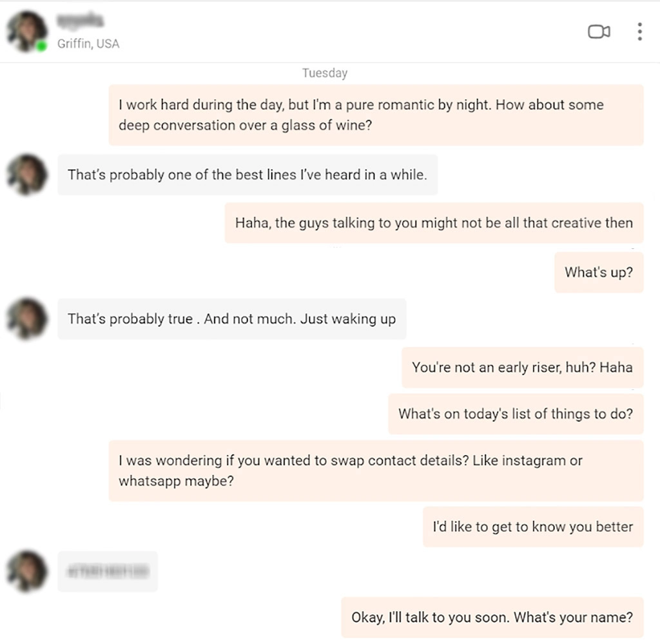Toggle selection of the early-riser message
Image resolution: width=660 pixels, height=644 pixels.
[521, 367]
